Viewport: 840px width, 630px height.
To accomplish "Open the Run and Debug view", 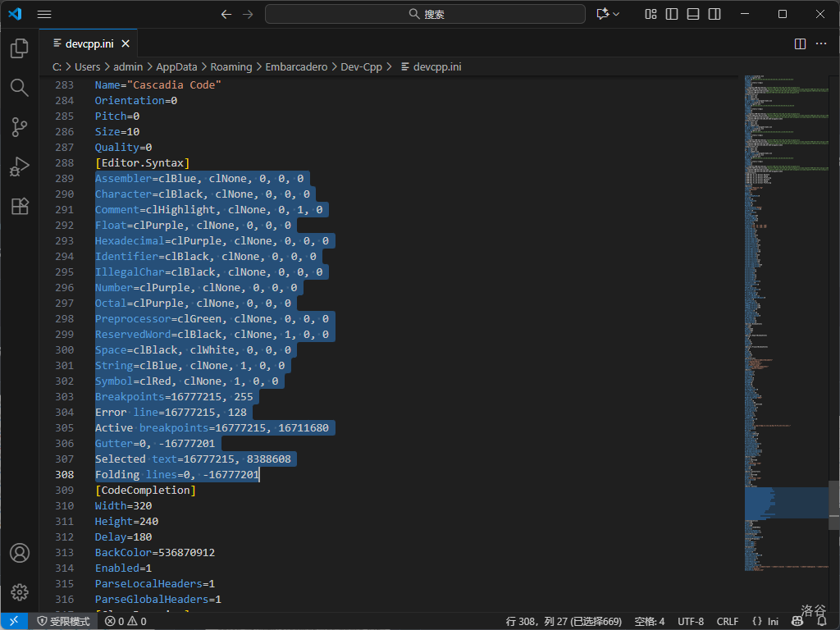I will [x=20, y=167].
